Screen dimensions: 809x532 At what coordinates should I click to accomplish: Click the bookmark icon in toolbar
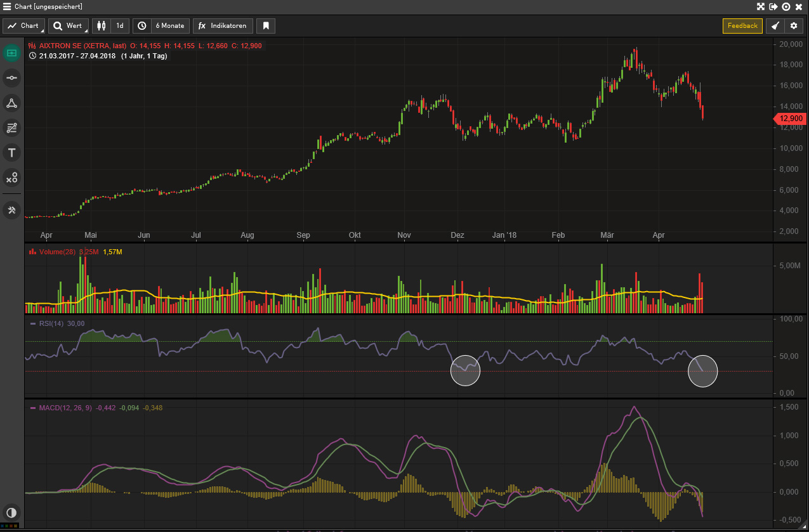[x=266, y=26]
